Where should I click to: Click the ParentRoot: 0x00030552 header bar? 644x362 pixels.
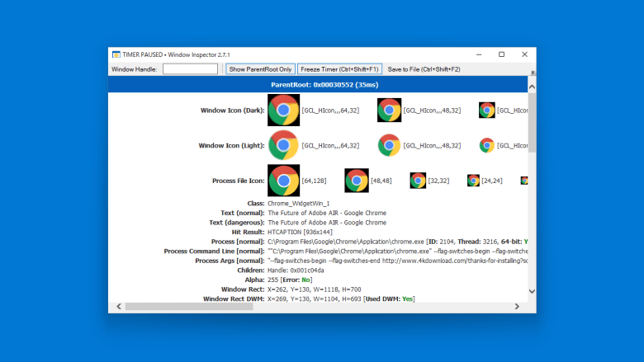[318, 84]
